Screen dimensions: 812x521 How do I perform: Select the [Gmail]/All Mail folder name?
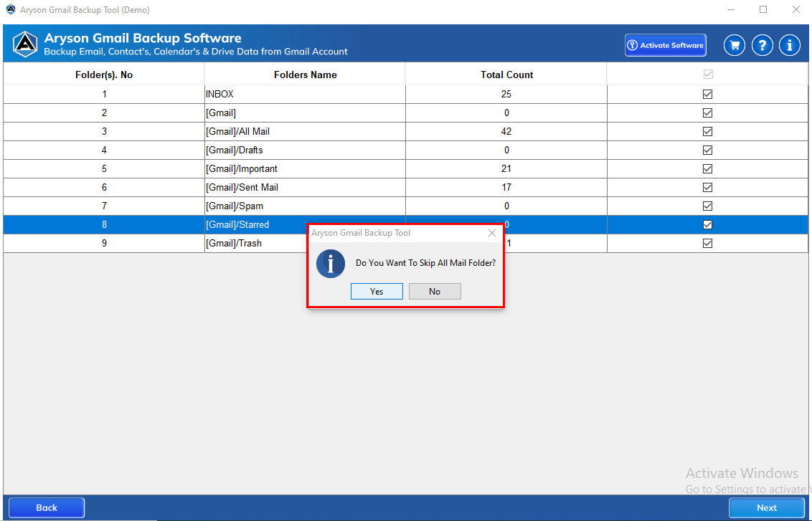(x=237, y=131)
